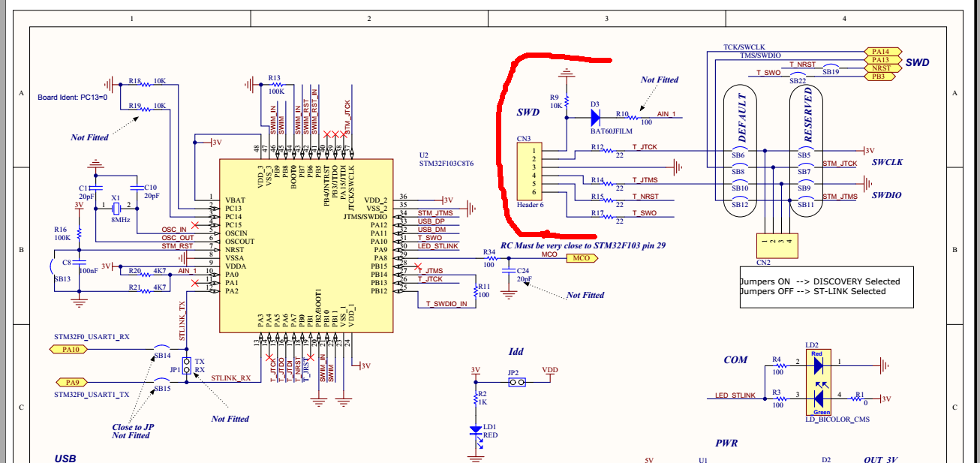980x463 pixels.
Task: Select the 'COM' section heading
Action: tap(735, 359)
